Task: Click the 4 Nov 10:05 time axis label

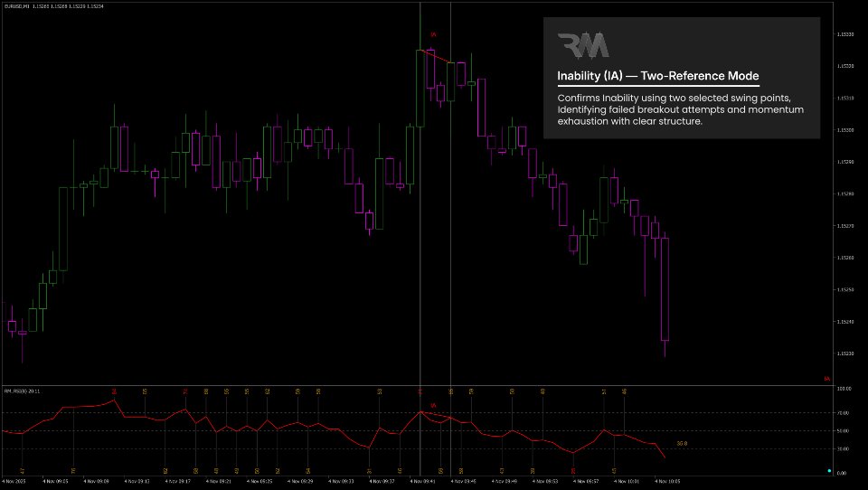Action: click(667, 481)
